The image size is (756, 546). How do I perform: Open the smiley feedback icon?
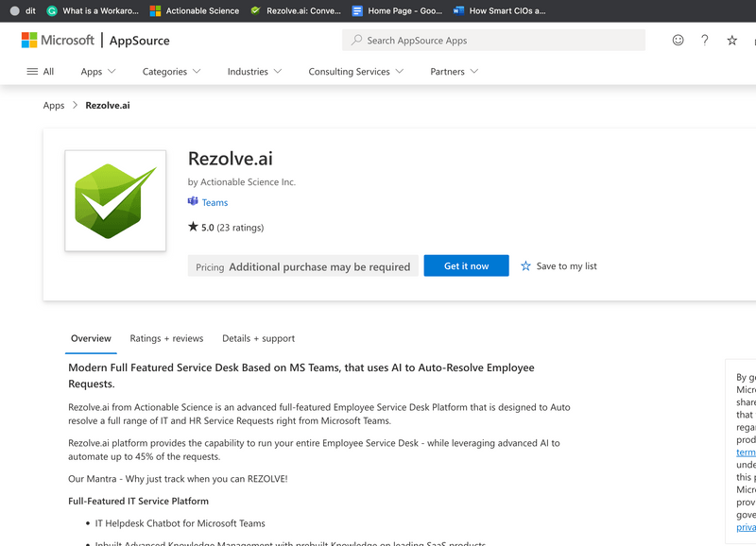[679, 40]
